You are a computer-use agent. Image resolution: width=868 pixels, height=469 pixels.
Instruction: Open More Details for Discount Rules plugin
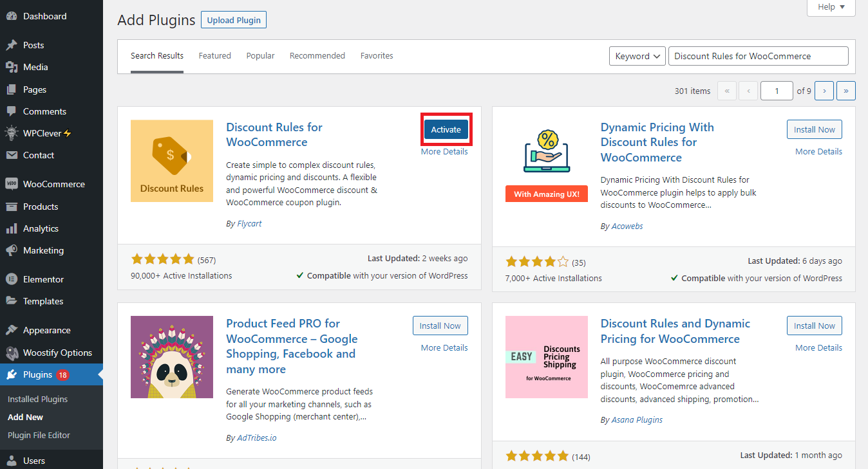444,152
